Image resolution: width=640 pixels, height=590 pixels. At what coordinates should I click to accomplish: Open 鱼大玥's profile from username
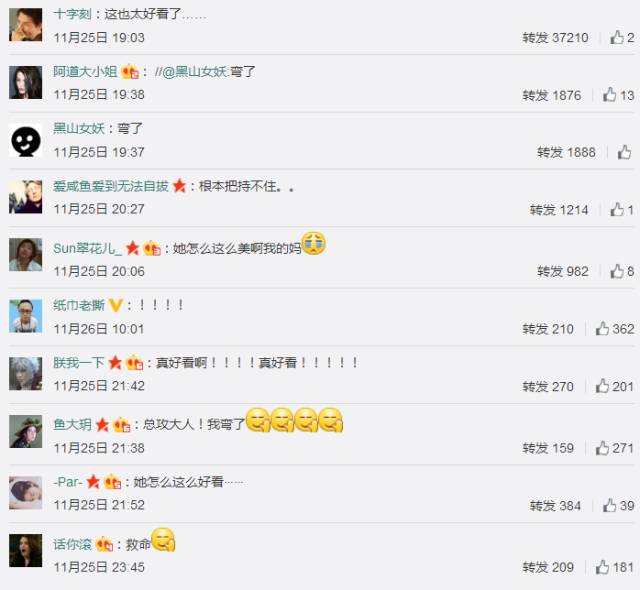pyautogui.click(x=73, y=424)
